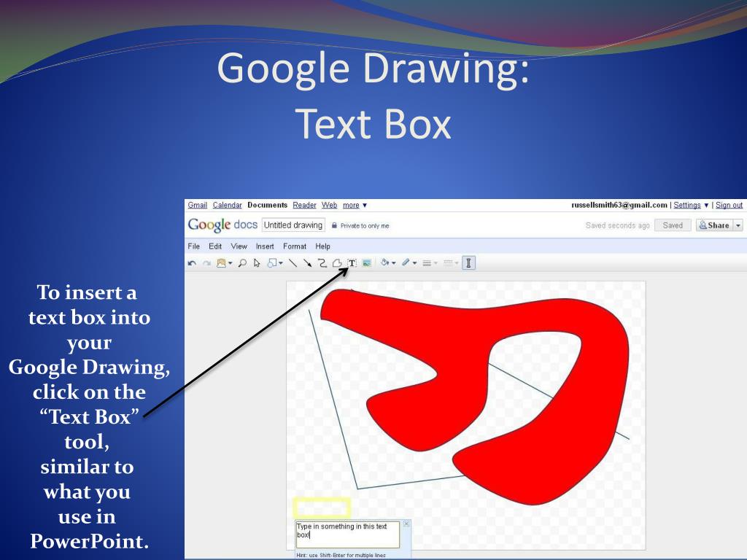Click the Edit text cursor icon
747x560 pixels.
[469, 262]
